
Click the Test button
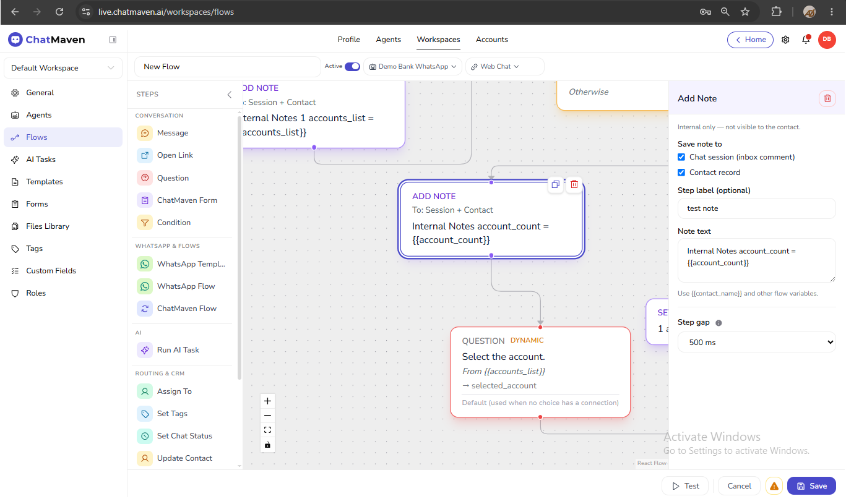click(685, 486)
